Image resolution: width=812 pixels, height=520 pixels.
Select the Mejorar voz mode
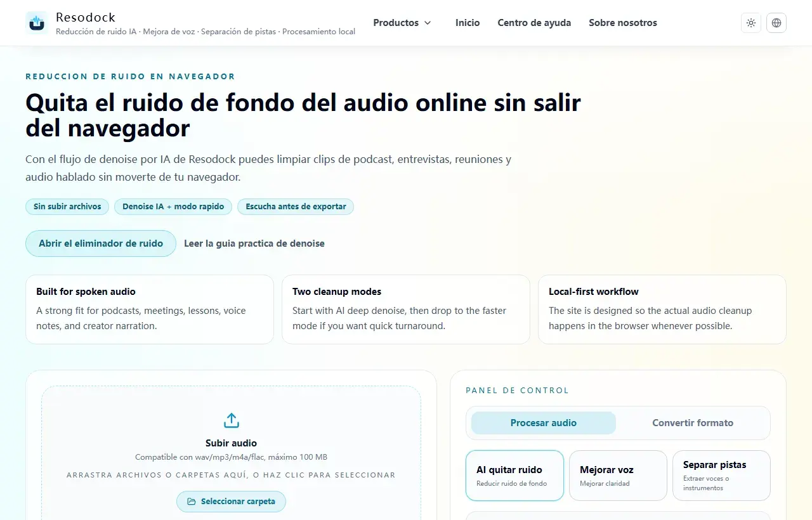[618, 476]
